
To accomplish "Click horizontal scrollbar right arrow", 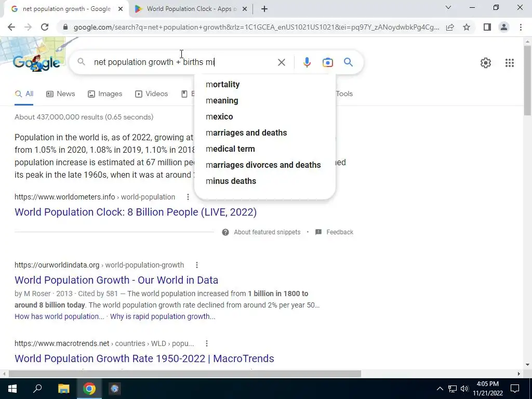I will pyautogui.click(x=519, y=374).
